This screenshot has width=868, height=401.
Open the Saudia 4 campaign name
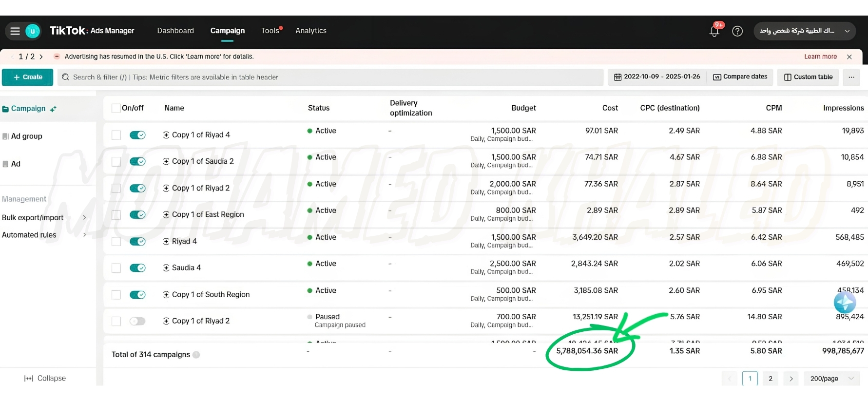pos(186,268)
